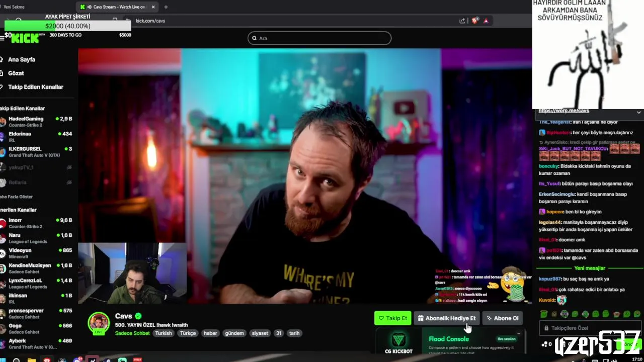Collapse the pinned link panel chevron
Image resolution: width=644 pixels, height=362 pixels.
coord(639,112)
